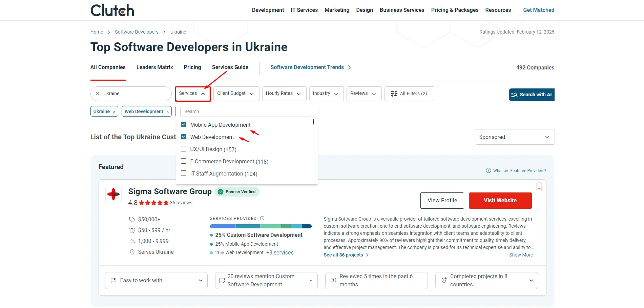
Task: Open the Marketing menu
Action: 337,10
